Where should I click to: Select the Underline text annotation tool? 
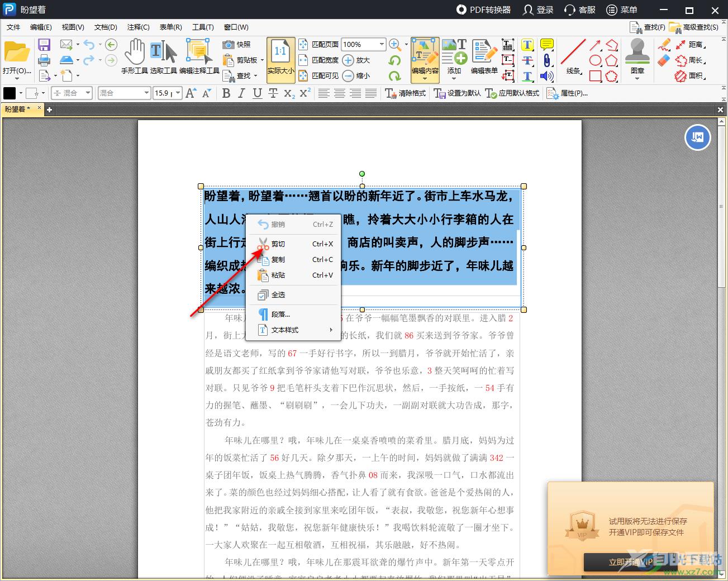point(527,76)
